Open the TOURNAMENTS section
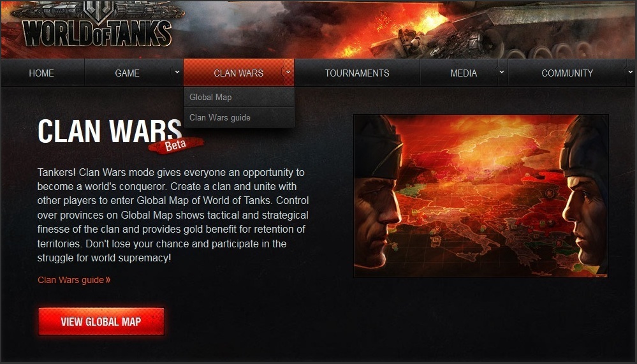 coord(357,73)
